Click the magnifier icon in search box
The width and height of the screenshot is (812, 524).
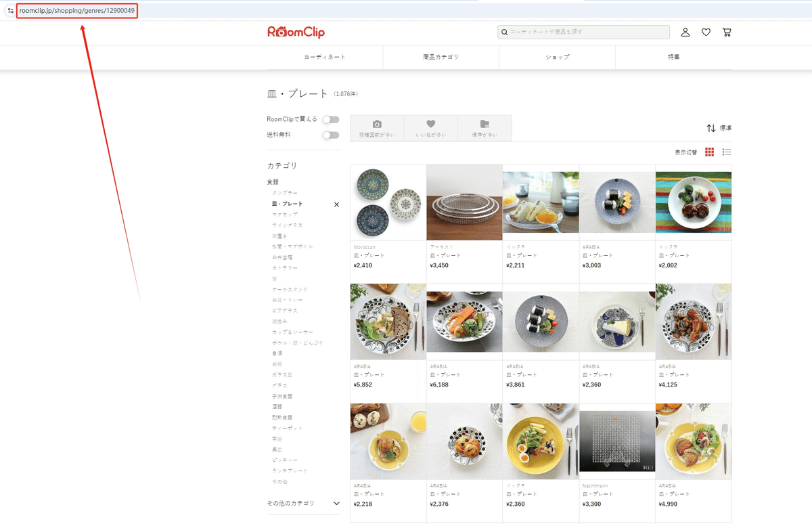(504, 32)
